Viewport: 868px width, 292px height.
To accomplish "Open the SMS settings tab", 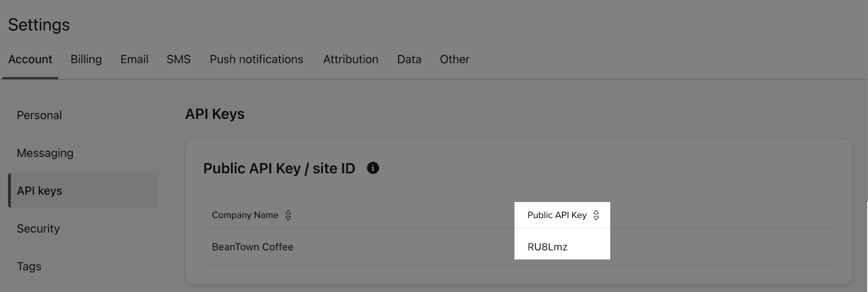I will 178,59.
